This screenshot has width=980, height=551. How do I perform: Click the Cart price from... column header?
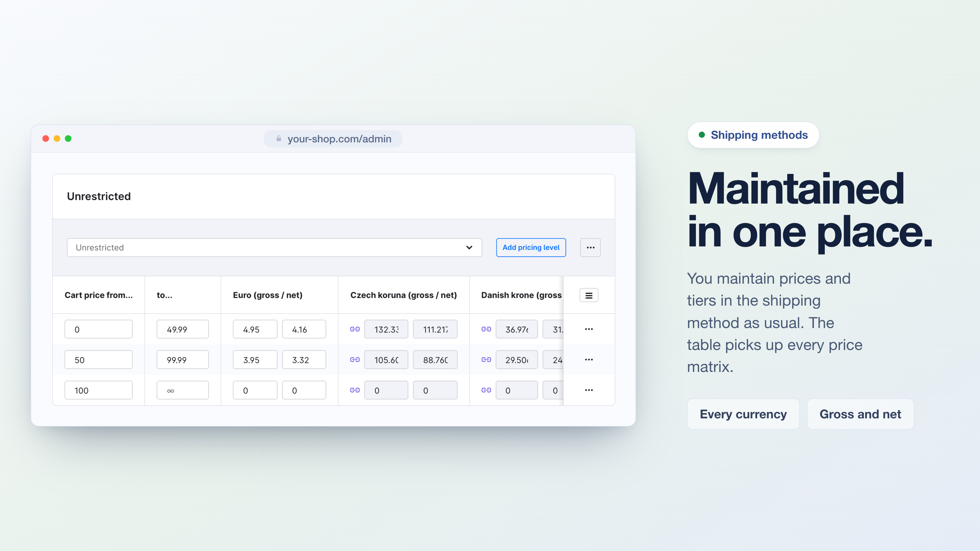99,295
